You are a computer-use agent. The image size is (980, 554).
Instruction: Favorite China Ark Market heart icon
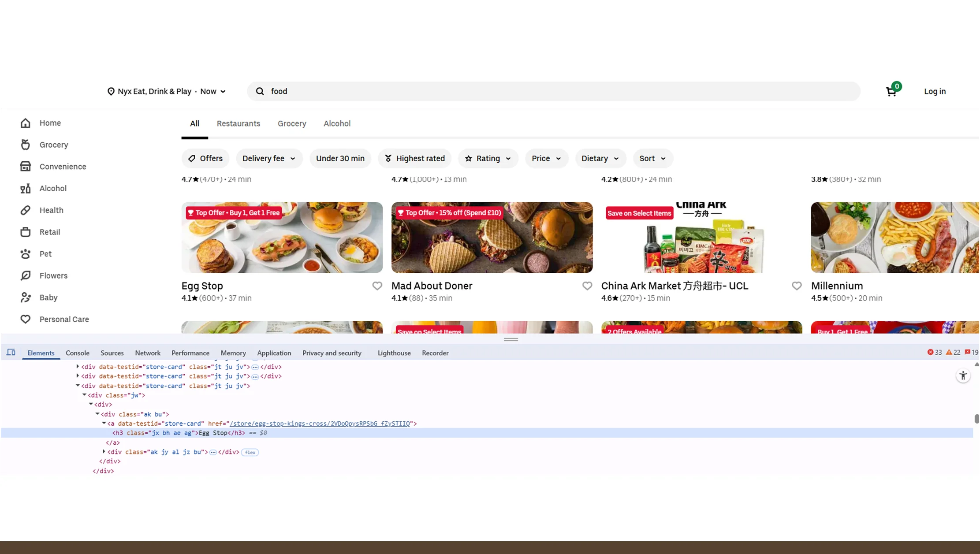tap(797, 286)
